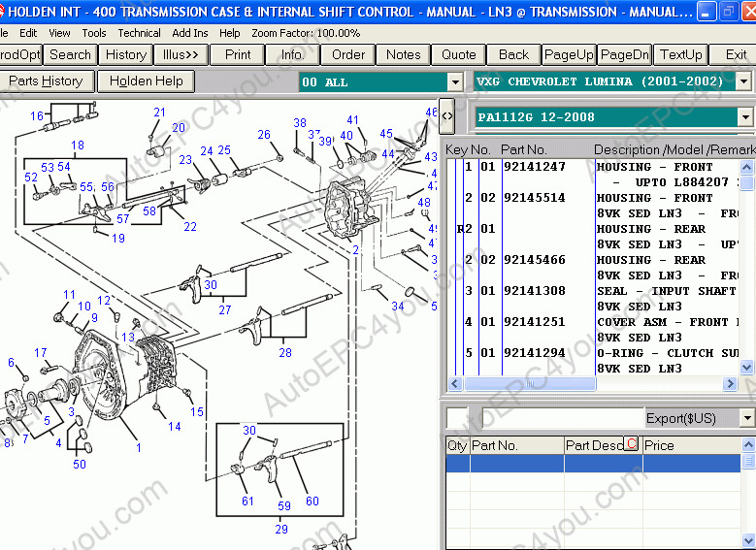
Task: Click the pane splitter arrows icon
Action: point(447,116)
